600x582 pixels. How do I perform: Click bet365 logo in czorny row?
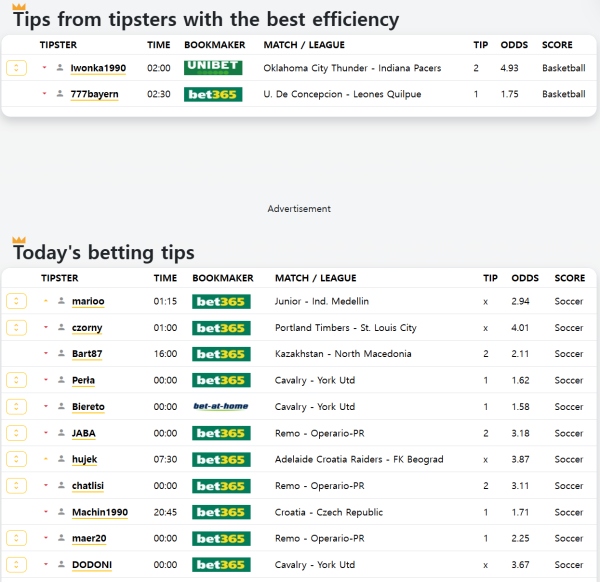tap(221, 328)
